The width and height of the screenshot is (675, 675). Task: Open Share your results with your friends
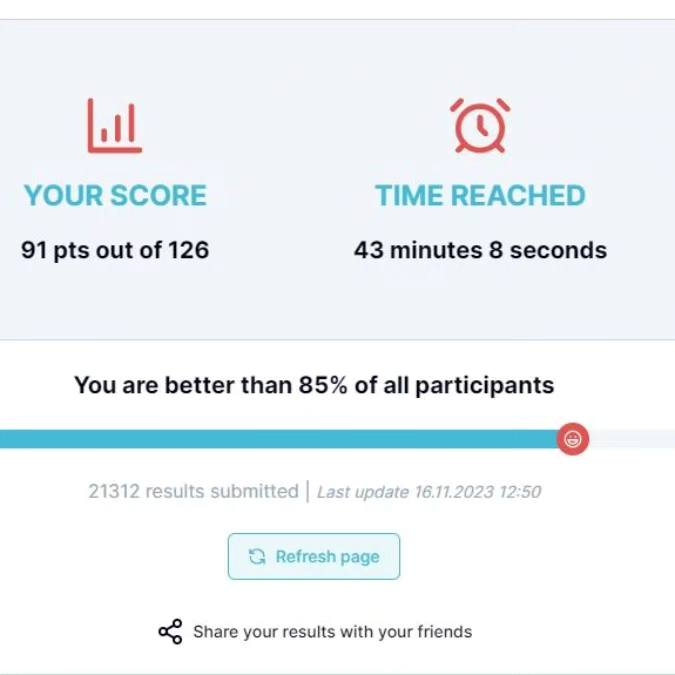(332, 631)
